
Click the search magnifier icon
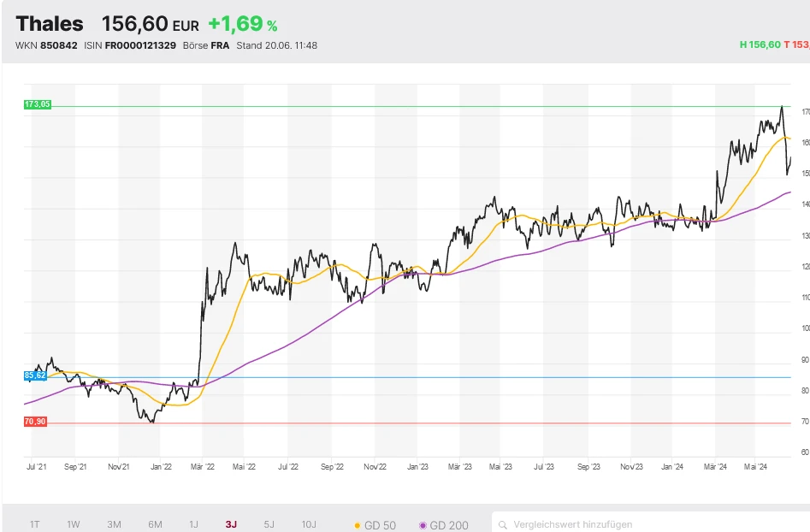pos(504,524)
